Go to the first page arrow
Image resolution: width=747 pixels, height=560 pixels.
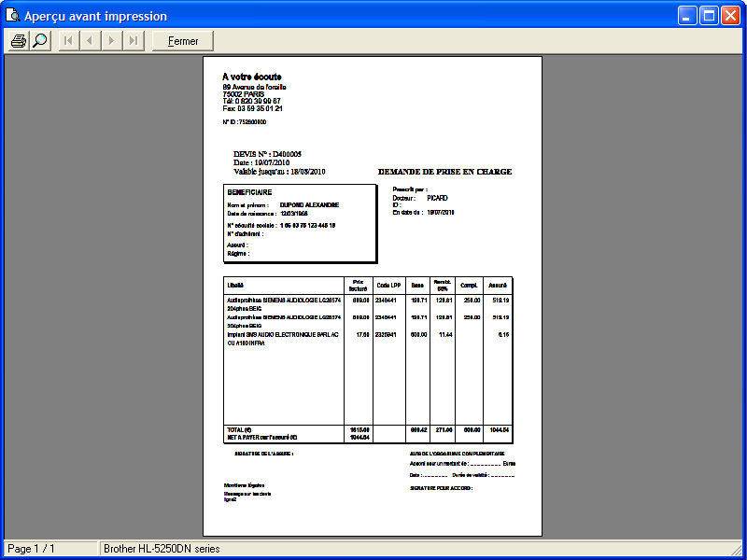[68, 41]
